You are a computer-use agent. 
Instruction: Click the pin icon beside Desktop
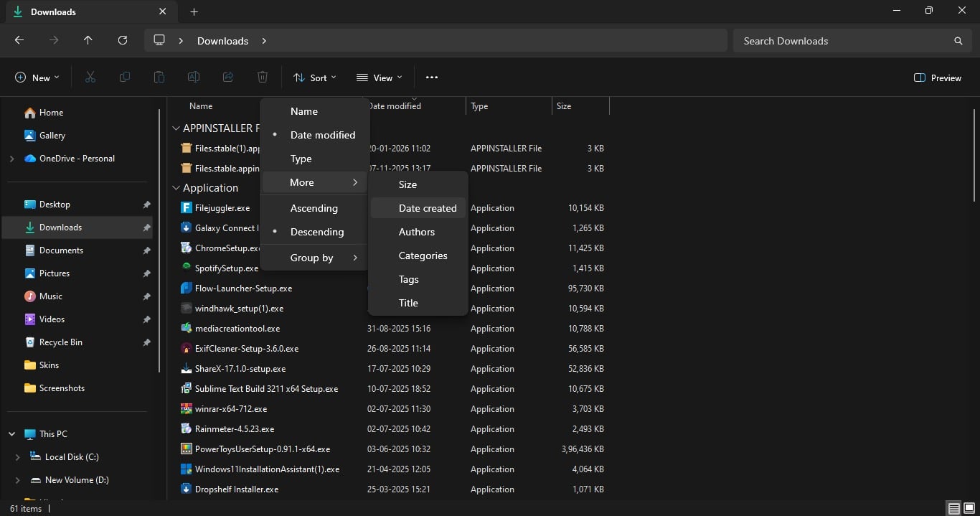pyautogui.click(x=146, y=205)
